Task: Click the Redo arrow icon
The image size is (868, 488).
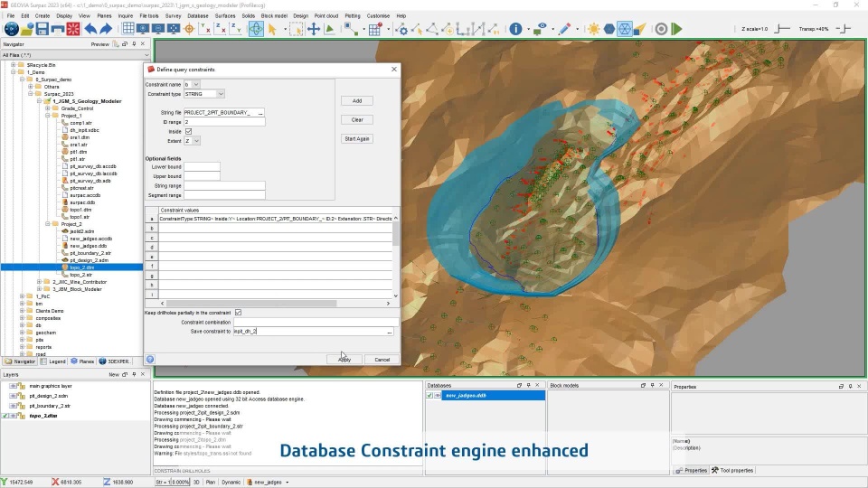Action: coord(107,29)
